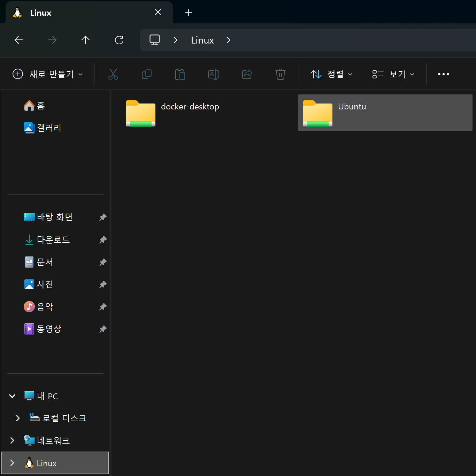Select Linux breadcrumb in address bar

tap(202, 40)
